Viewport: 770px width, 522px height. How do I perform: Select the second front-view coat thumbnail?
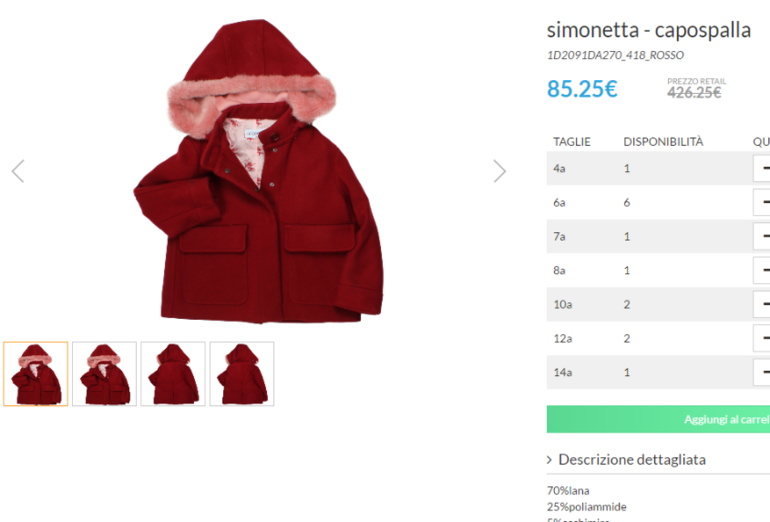click(105, 374)
